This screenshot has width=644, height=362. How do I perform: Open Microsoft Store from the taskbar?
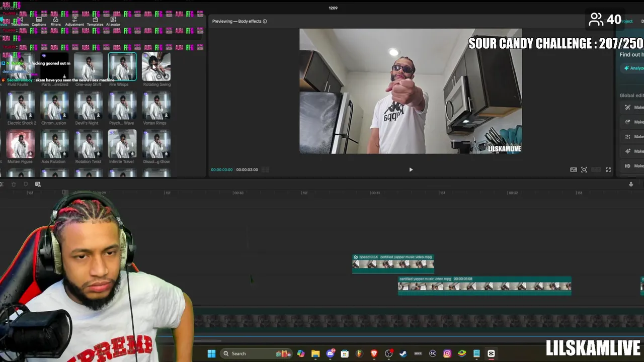tap(345, 353)
